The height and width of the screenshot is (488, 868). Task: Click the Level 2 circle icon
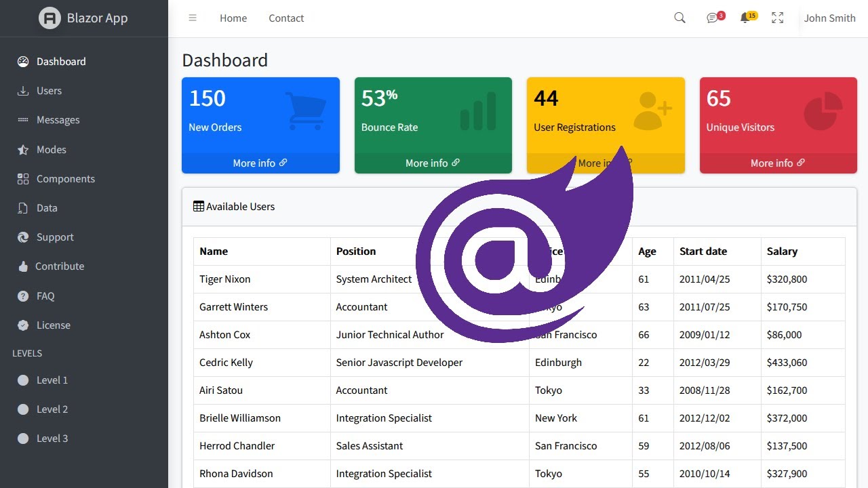pyautogui.click(x=23, y=409)
